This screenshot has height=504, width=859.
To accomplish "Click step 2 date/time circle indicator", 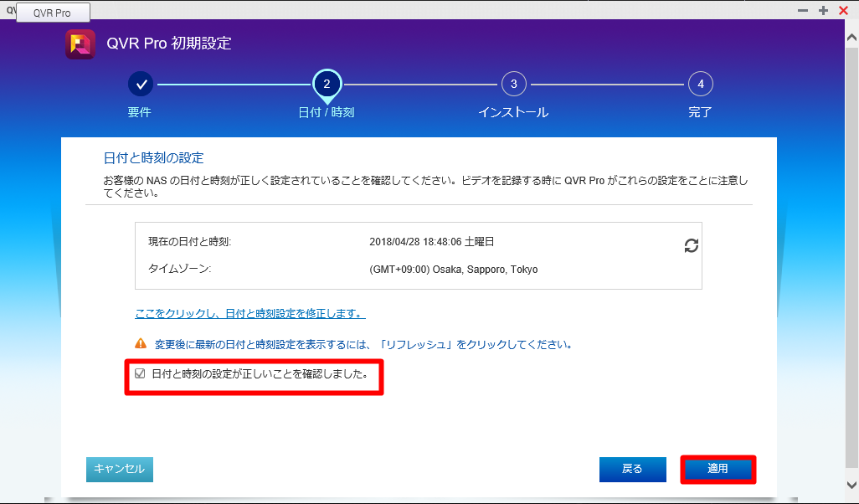I will 327,85.
